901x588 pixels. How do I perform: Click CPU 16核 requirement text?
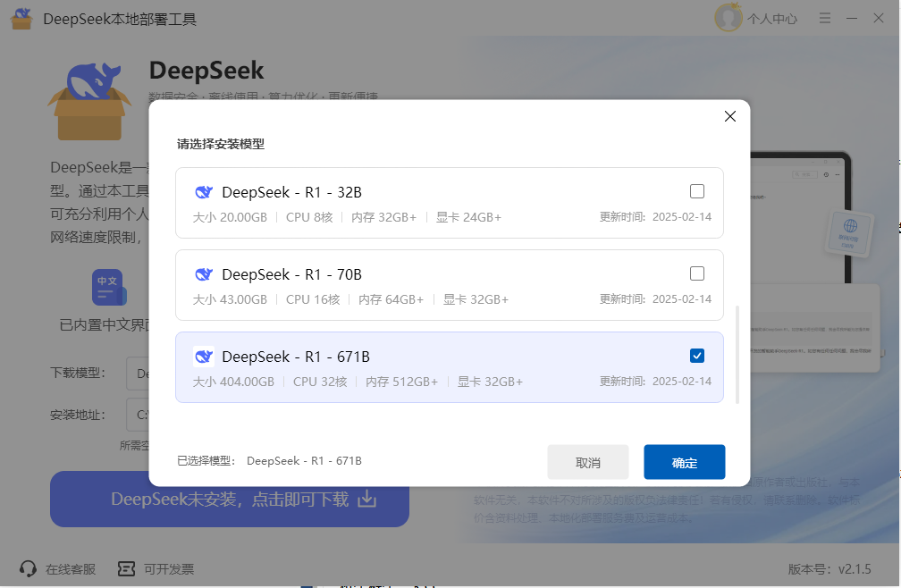[x=313, y=299]
